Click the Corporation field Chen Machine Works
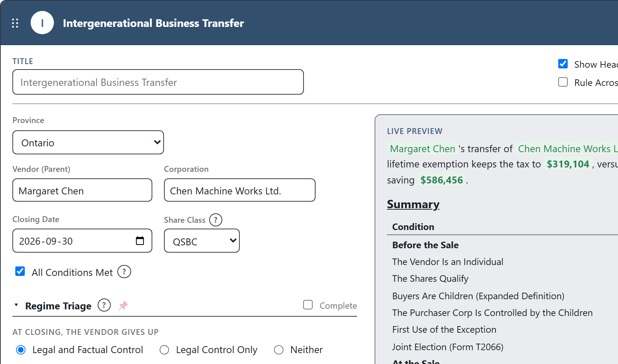 coord(240,190)
